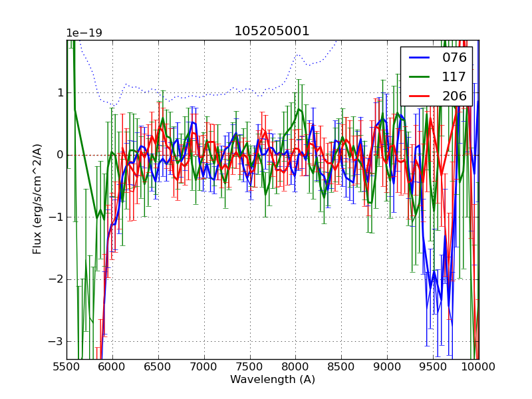The image size is (532, 399).
Task: Select the 117 legend label
Action: point(454,76)
